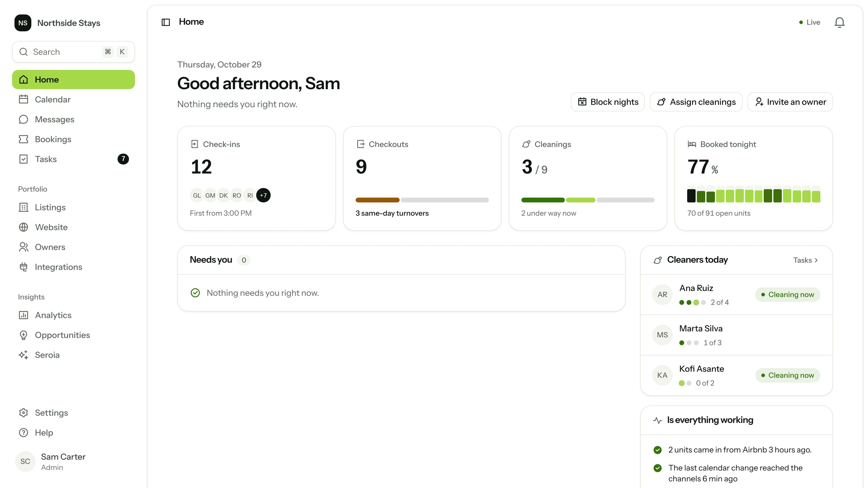This screenshot has height=488, width=868.
Task: Click '3 same-day turnovers' text
Action: [x=392, y=213]
